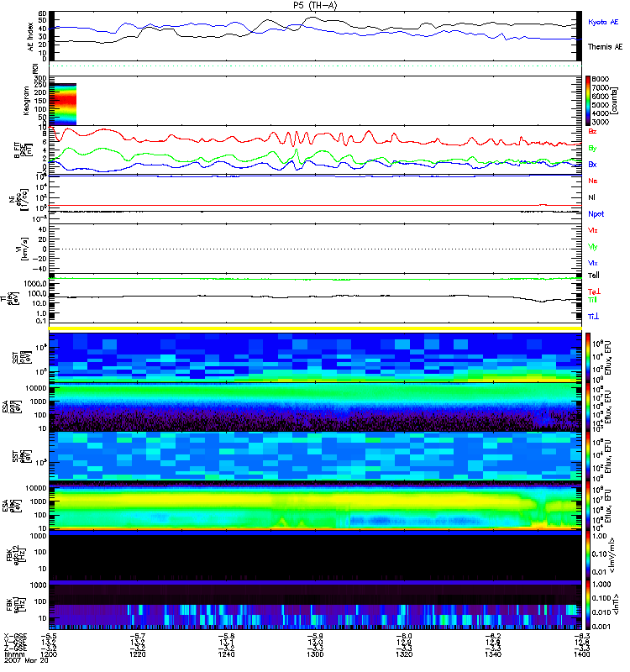Screen dimensions: 630x672
Task: Click the 1400 time tick label
Action: [x=581, y=654]
